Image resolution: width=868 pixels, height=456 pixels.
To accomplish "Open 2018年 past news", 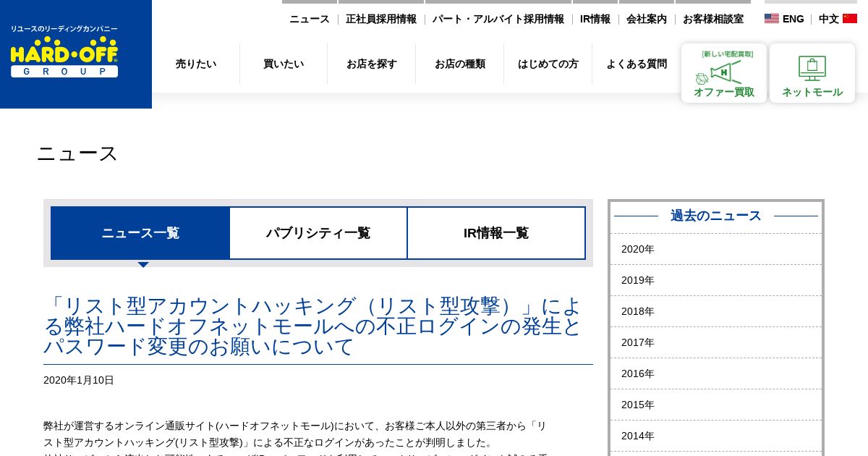I will [x=716, y=311].
